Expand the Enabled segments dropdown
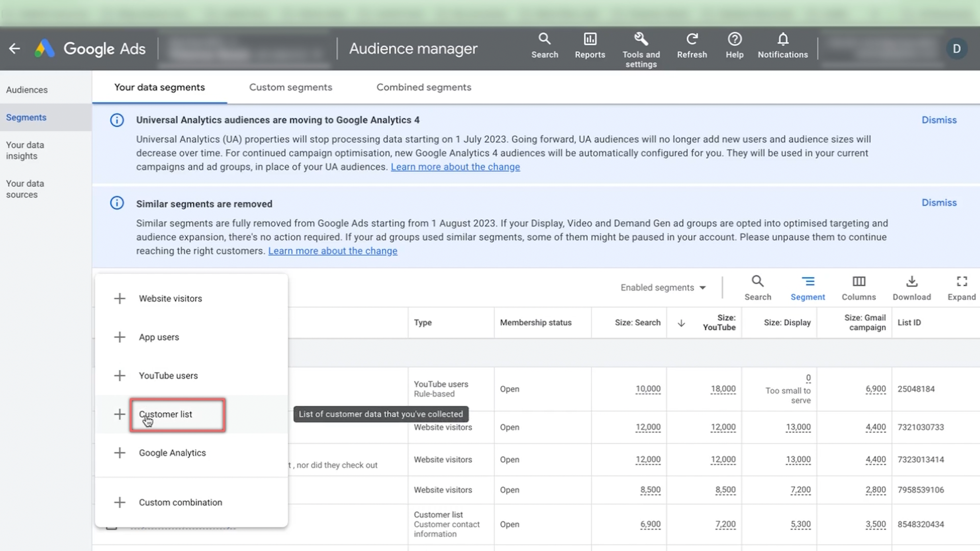Image resolution: width=980 pixels, height=551 pixels. [663, 288]
